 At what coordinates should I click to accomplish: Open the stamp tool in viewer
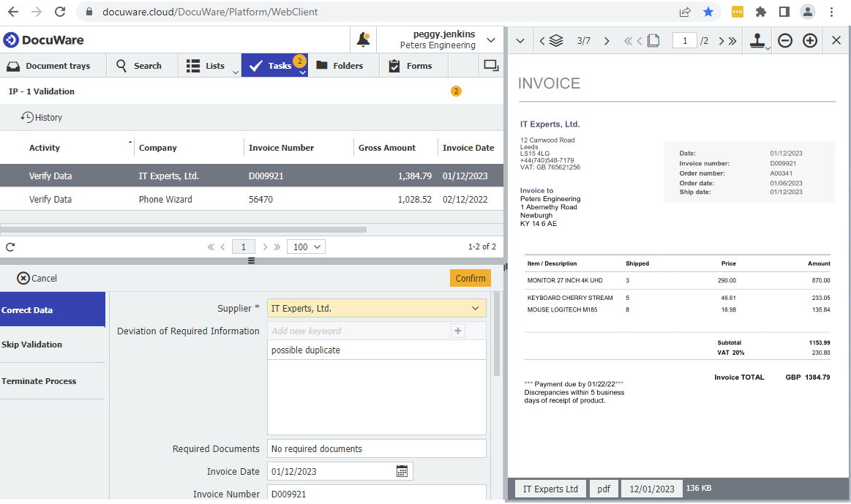point(759,41)
